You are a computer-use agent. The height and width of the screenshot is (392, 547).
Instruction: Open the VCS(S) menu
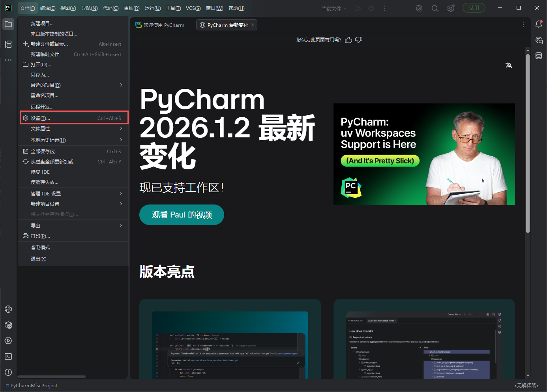click(193, 8)
